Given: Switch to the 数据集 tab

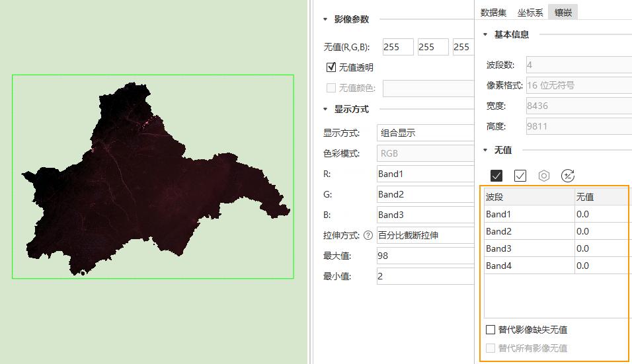Looking at the screenshot, I should point(493,12).
